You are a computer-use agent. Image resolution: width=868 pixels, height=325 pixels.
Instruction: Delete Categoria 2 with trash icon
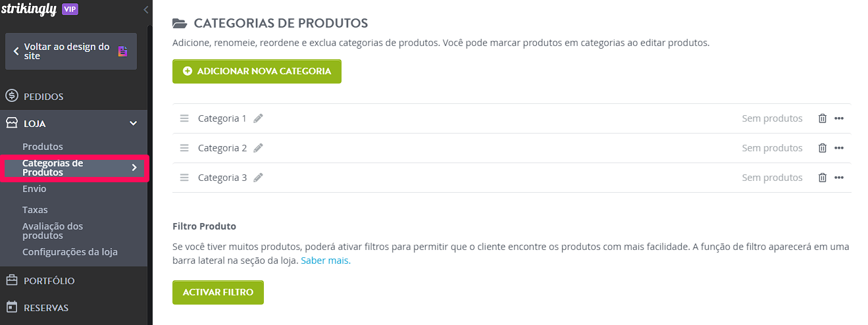pyautogui.click(x=822, y=148)
